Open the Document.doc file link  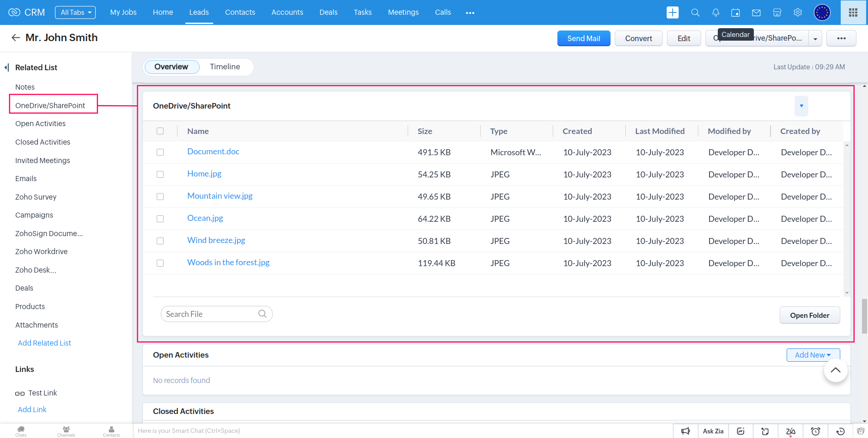pos(213,152)
